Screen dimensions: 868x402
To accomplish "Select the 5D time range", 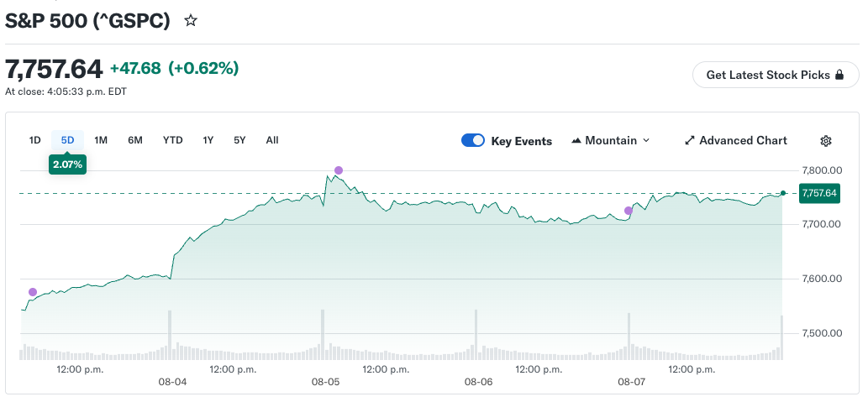I will point(67,140).
